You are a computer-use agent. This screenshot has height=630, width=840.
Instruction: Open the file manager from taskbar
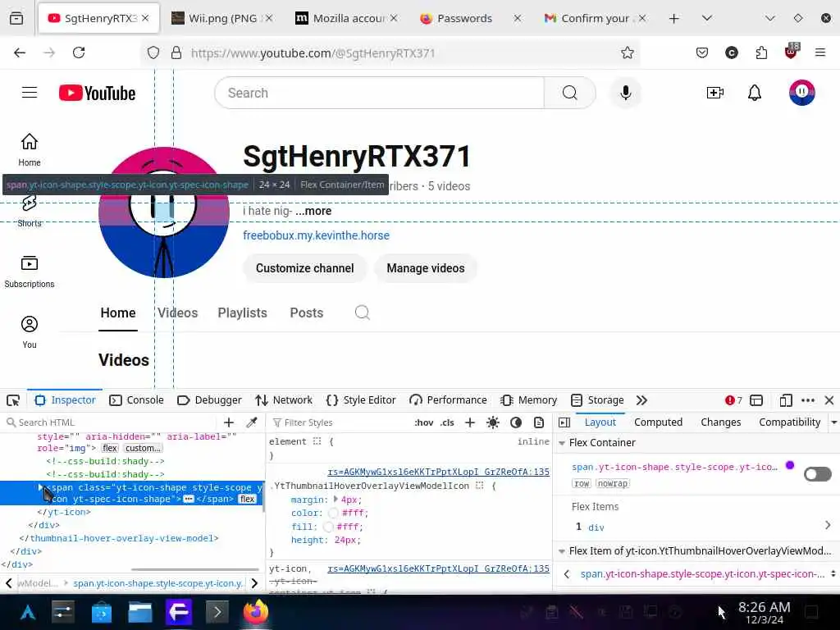(x=139, y=612)
